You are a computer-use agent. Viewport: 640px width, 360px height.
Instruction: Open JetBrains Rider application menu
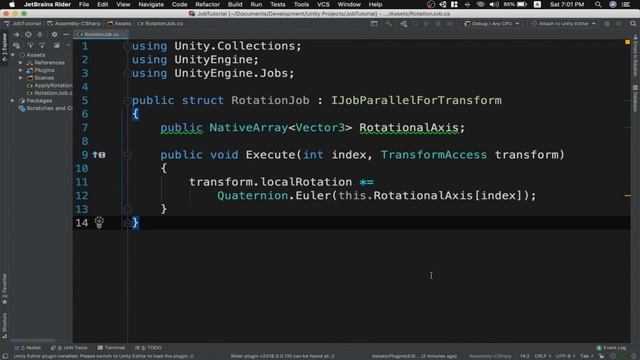click(x=47, y=4)
